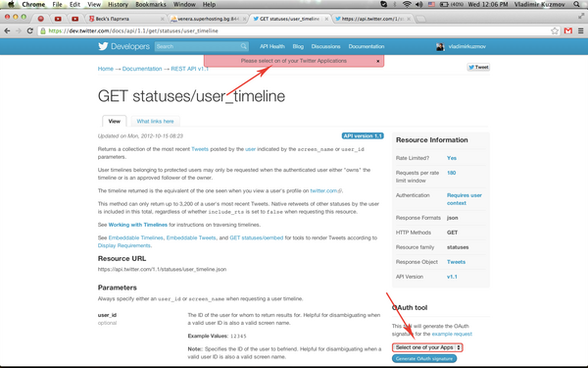Click the Bluetooth menu bar icon

395,4
